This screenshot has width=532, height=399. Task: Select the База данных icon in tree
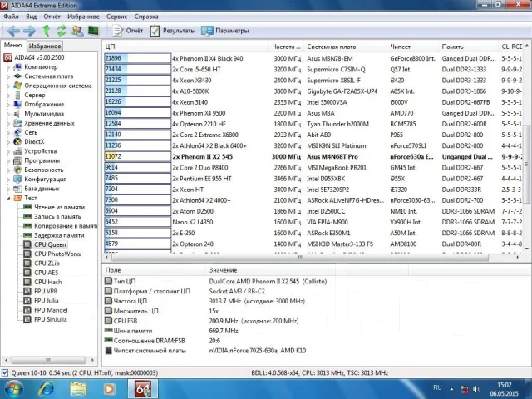(x=17, y=189)
